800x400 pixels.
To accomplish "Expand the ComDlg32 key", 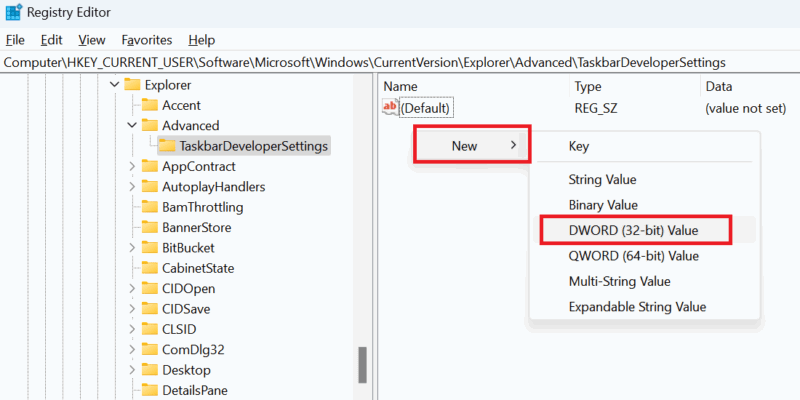I will click(132, 349).
